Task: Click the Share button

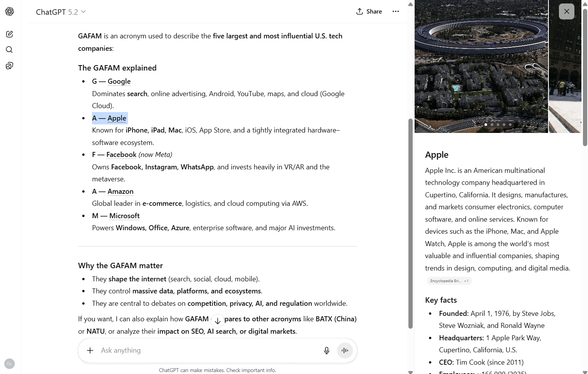Action: click(369, 12)
